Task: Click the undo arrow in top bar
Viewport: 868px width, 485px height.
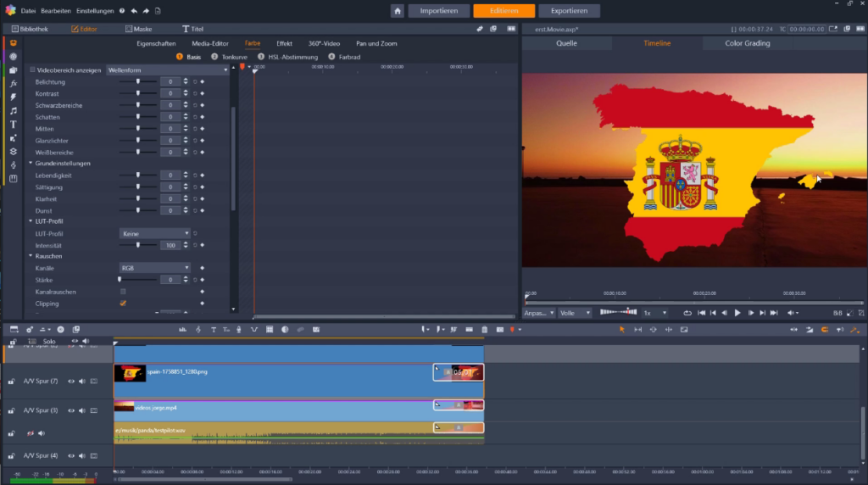Action: 134,10
